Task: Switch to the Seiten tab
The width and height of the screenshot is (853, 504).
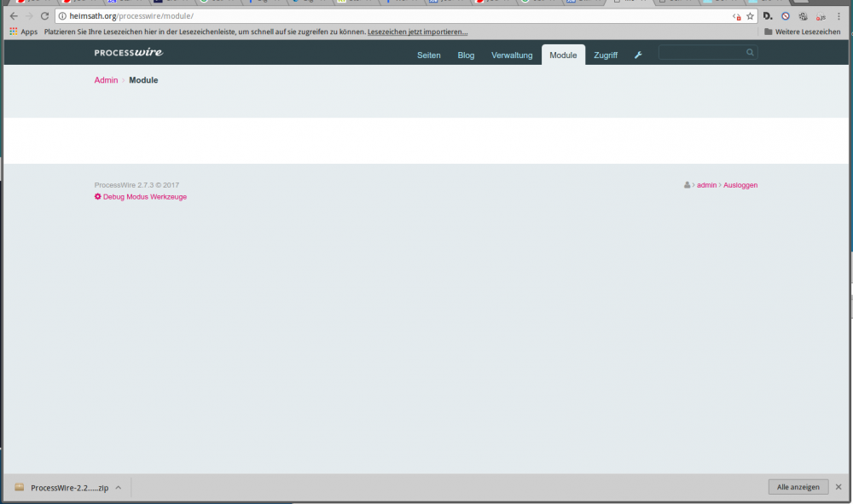Action: [428, 55]
